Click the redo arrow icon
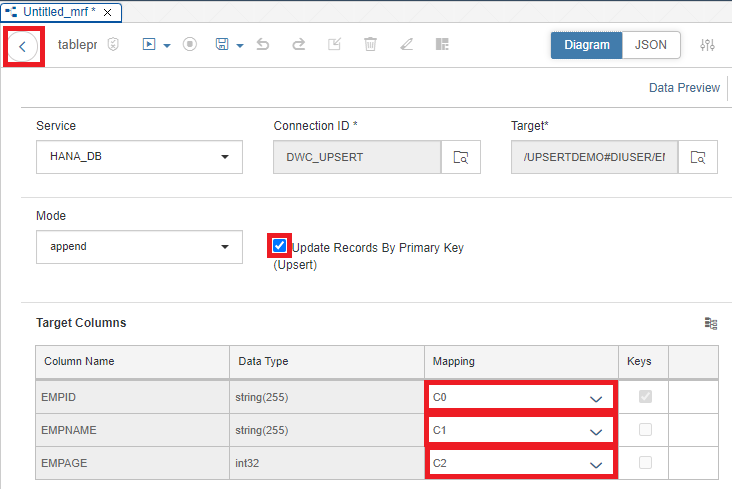 pos(299,44)
